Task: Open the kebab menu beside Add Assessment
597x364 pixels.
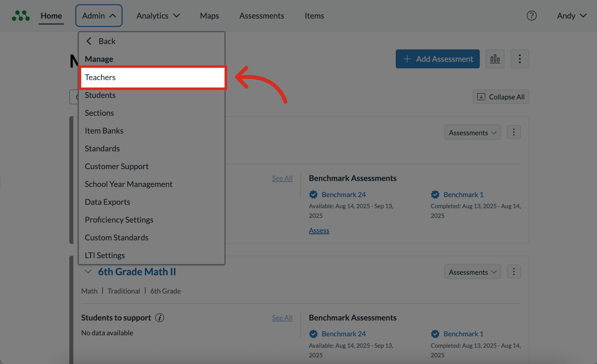Action: 520,59
